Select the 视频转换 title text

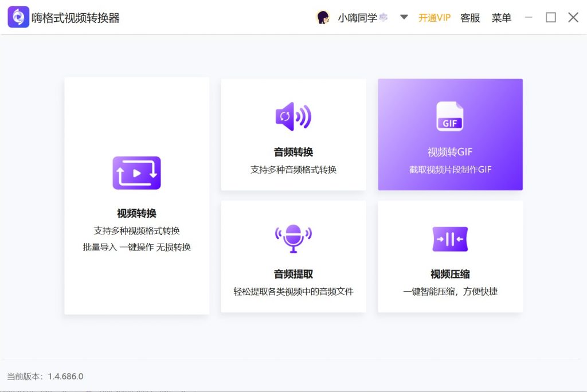(x=136, y=213)
